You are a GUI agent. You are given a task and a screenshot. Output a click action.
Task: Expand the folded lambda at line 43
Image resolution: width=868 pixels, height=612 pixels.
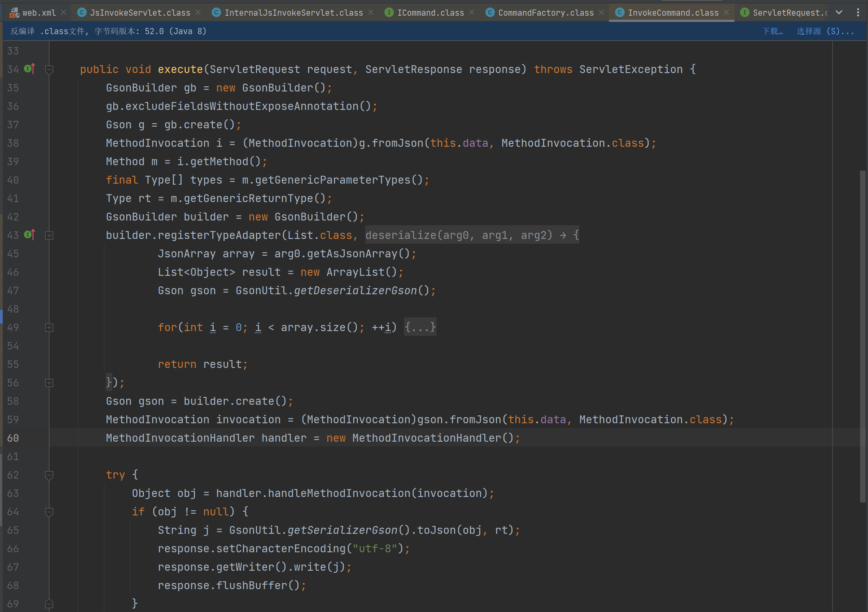(49, 236)
